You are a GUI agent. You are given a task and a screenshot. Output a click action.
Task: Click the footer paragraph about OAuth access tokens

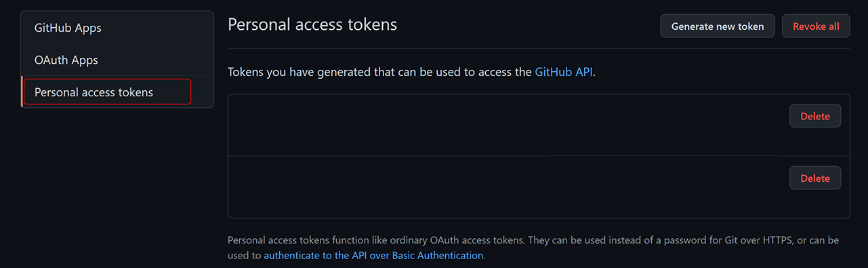(x=533, y=248)
